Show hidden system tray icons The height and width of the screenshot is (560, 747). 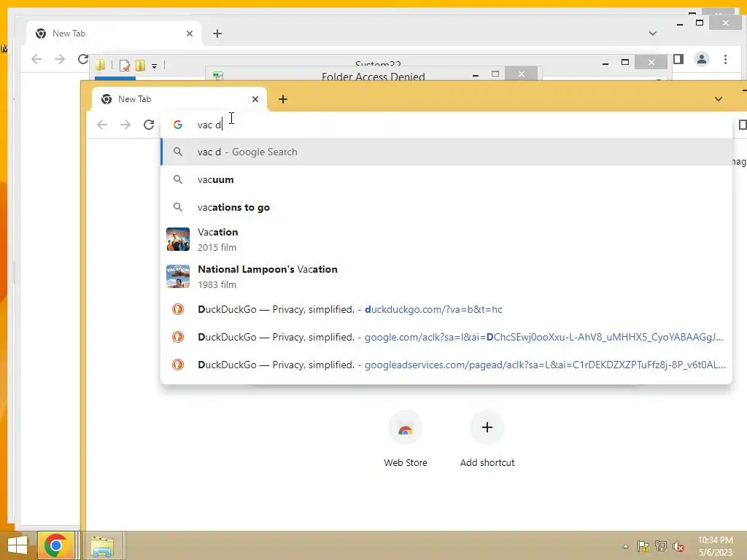pos(625,546)
